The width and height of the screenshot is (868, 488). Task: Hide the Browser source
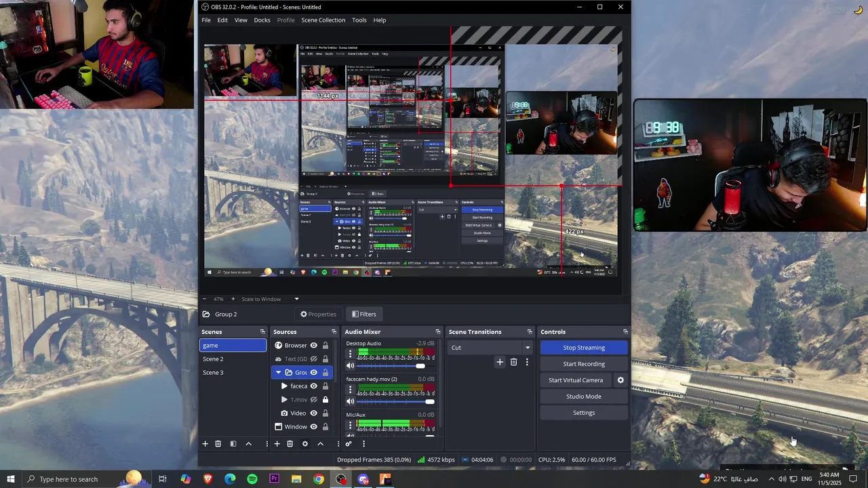313,346
